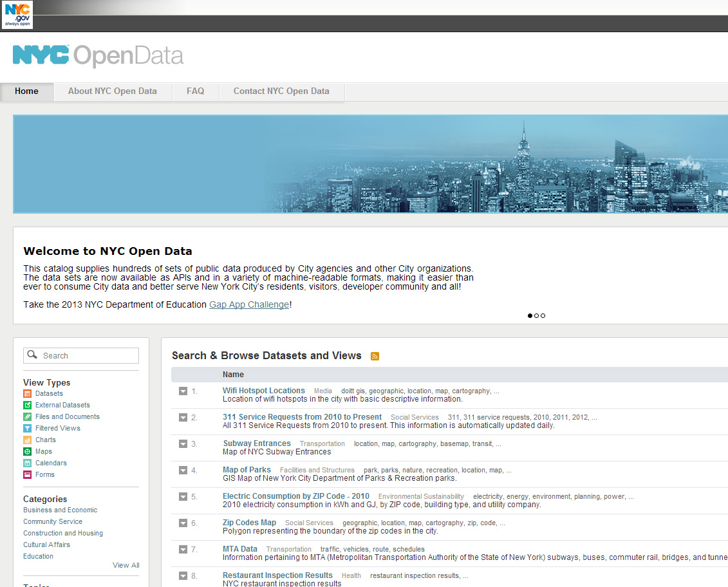
Task: Click the orange RSS feed icon
Action: point(375,356)
